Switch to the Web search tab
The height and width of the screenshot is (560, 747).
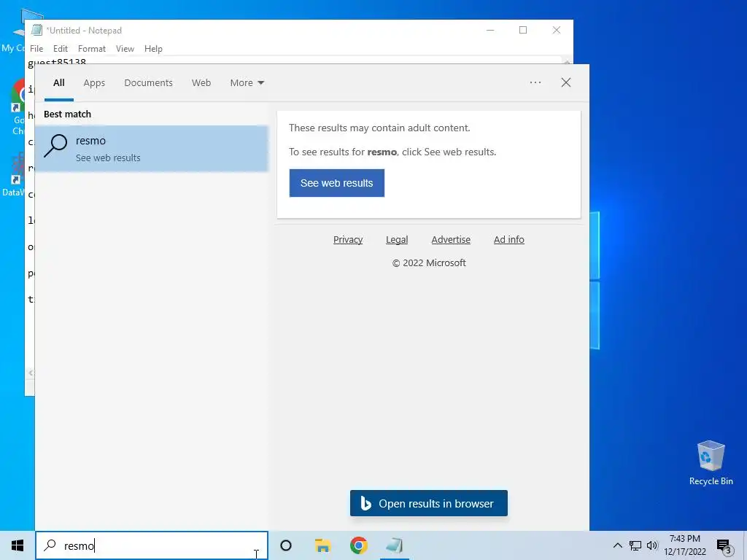click(x=201, y=83)
